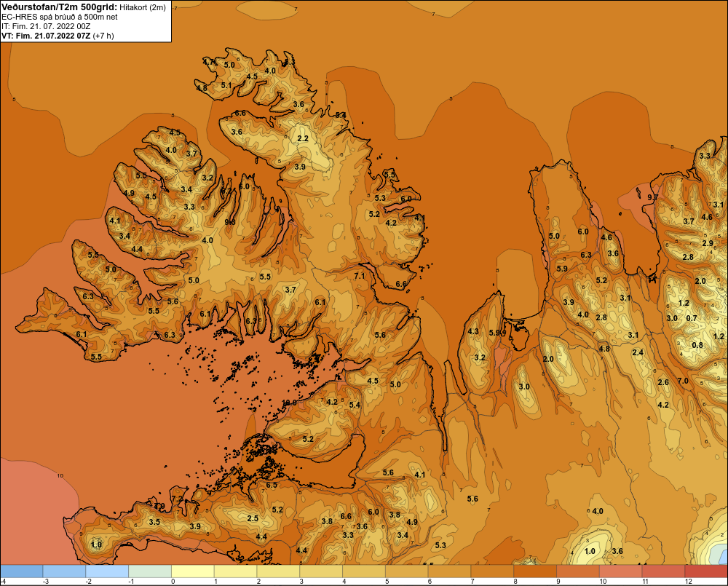
Task: Click the pale yellow 0 to 1 legend swatch
Action: pos(193,571)
